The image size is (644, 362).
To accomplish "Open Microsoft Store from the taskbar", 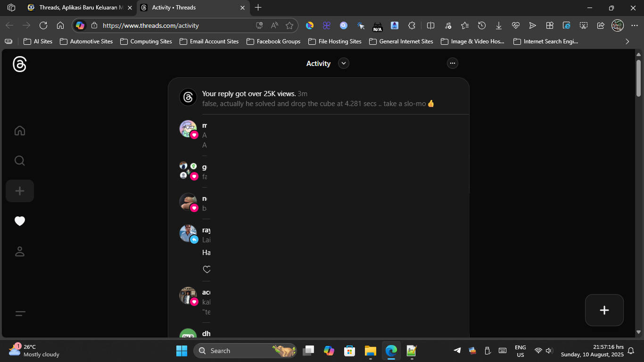I will (x=349, y=351).
